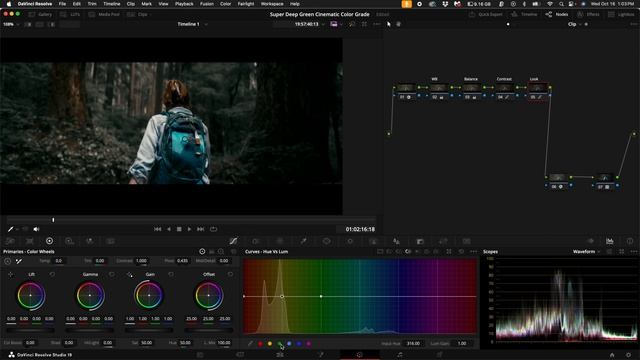Open Clips panel dropdown
Screen dimensions: 640x360
click(x=139, y=14)
